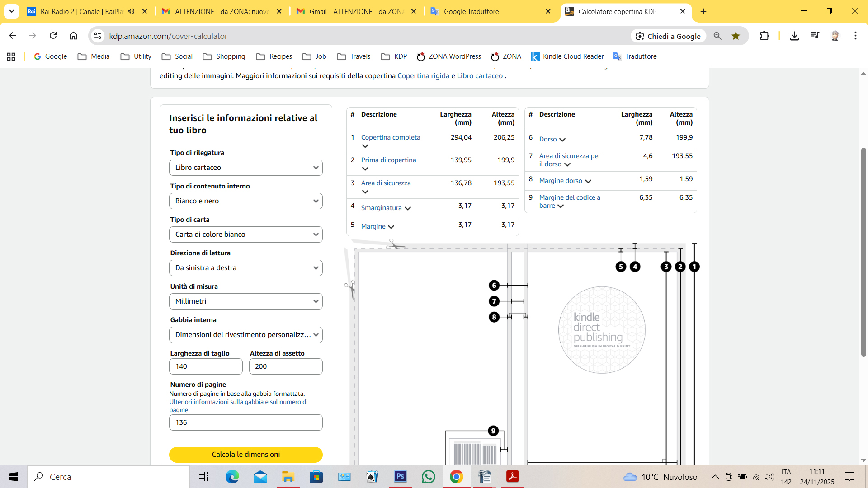Click the reload page icon
The height and width of the screenshot is (488, 868).
click(x=53, y=36)
